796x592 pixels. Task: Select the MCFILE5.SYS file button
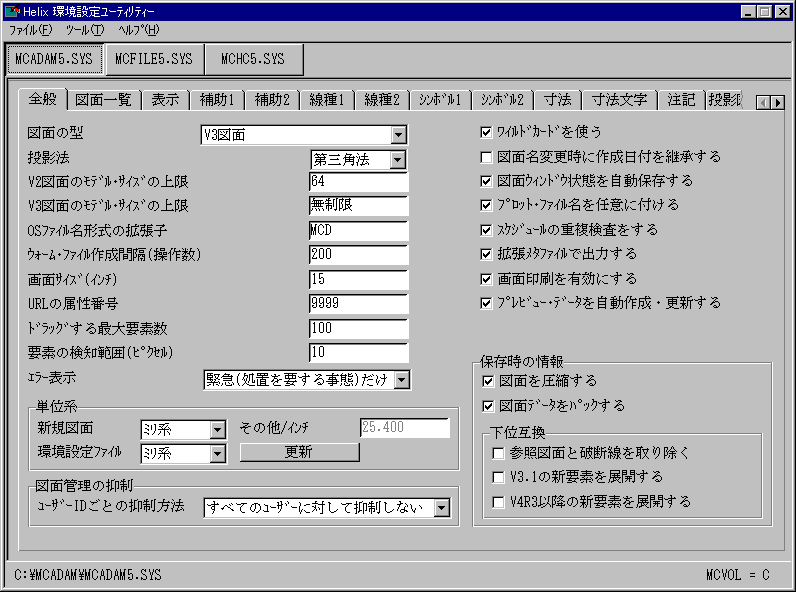pos(154,59)
